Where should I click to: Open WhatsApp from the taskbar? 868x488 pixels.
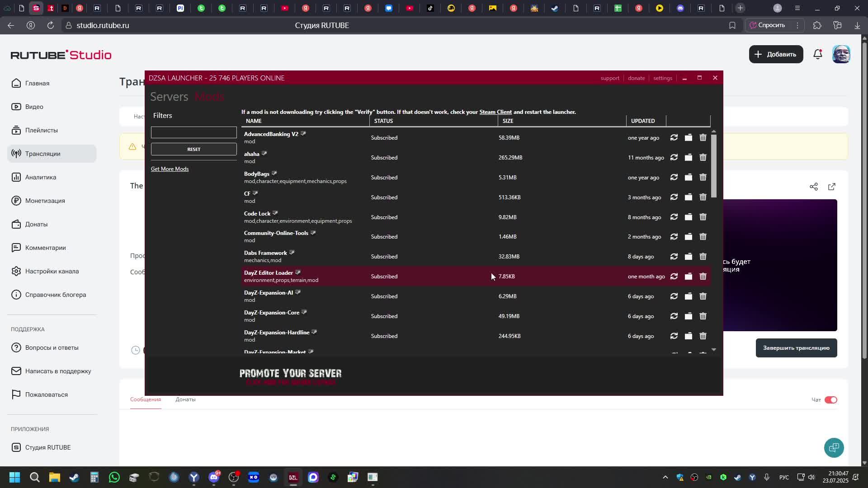coord(114,478)
